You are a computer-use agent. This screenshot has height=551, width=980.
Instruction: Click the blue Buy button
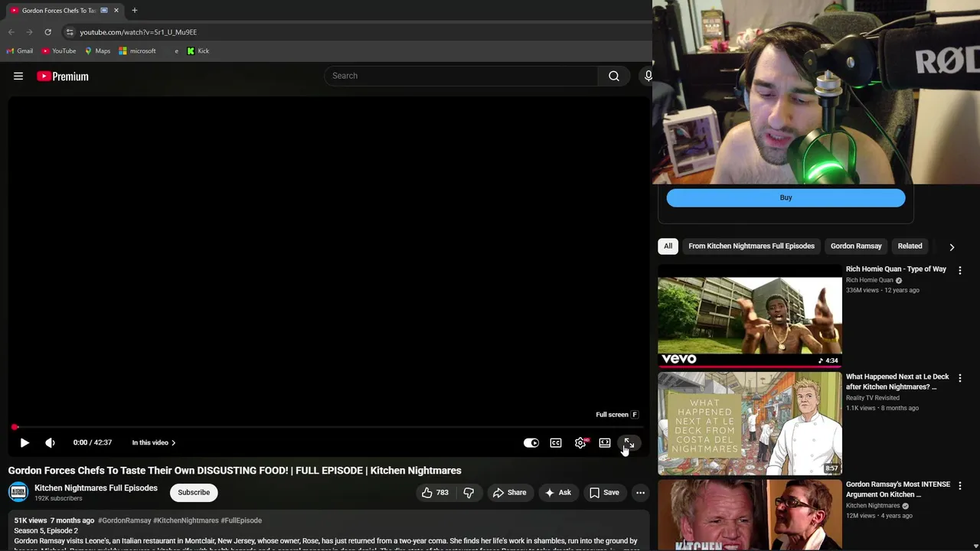(786, 197)
